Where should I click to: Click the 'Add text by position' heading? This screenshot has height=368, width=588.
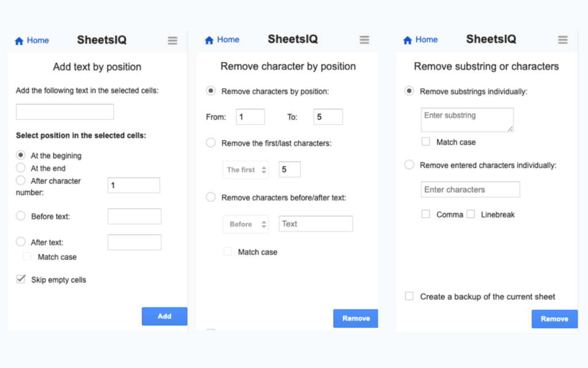pyautogui.click(x=97, y=67)
